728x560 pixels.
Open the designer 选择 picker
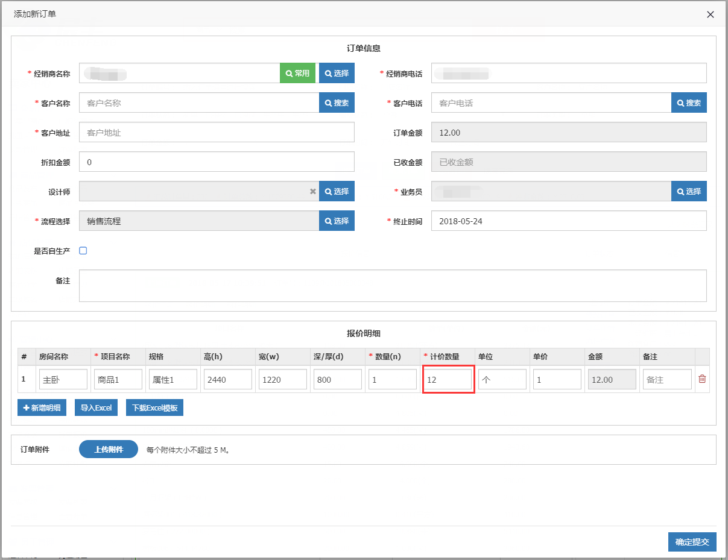pyautogui.click(x=337, y=191)
